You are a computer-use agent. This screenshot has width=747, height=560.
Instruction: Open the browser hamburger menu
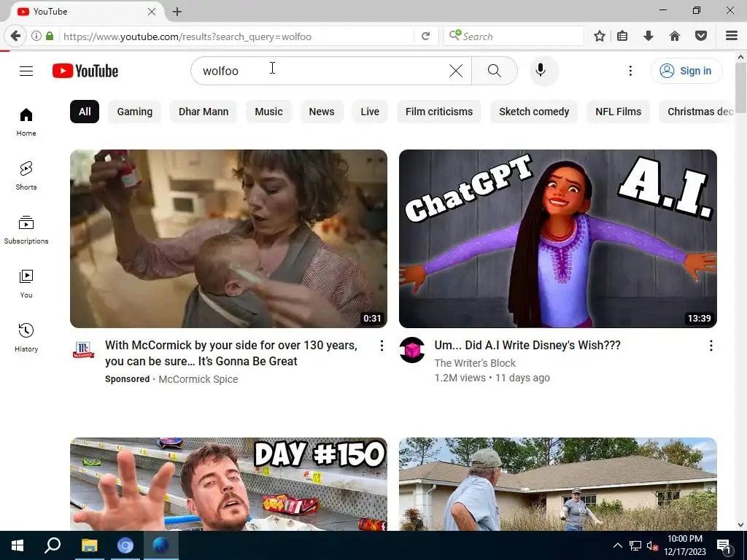pos(732,36)
